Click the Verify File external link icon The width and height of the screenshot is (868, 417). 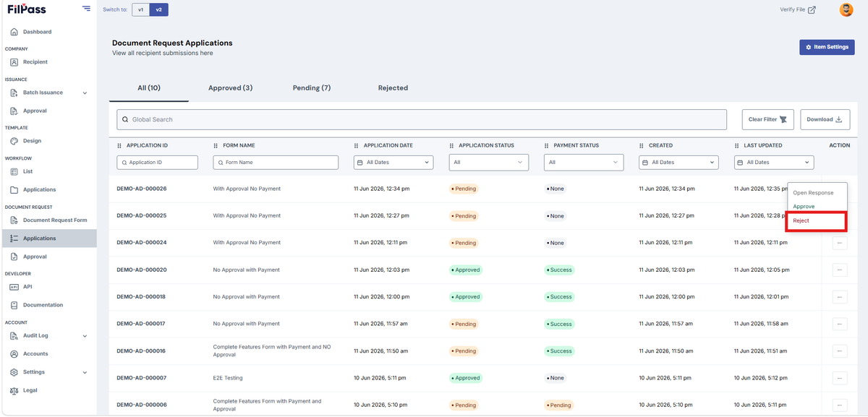812,9
